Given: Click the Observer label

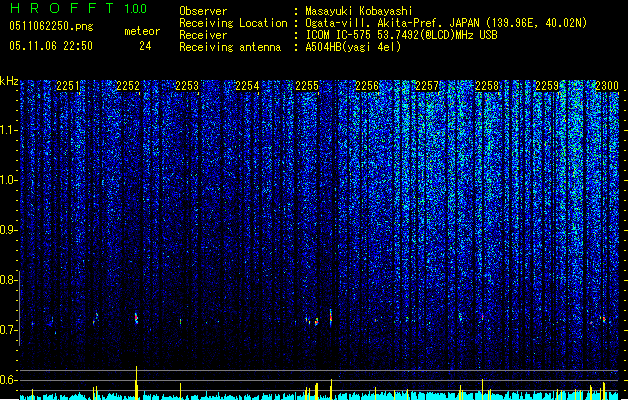Looking at the screenshot, I should (x=203, y=11).
